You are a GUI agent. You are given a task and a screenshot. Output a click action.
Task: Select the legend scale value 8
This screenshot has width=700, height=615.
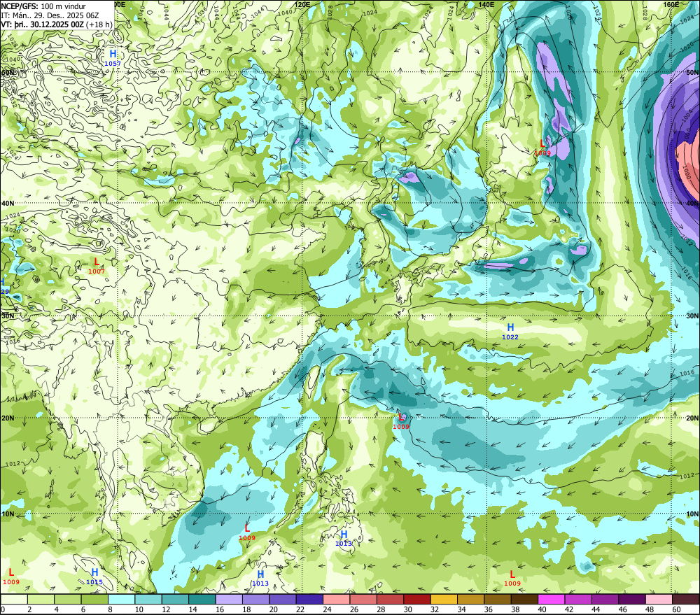pyautogui.click(x=111, y=609)
